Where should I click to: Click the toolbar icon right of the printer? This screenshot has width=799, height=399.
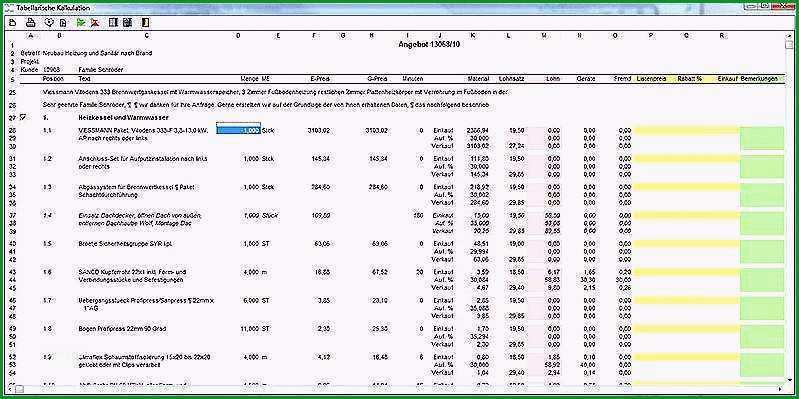click(49, 22)
